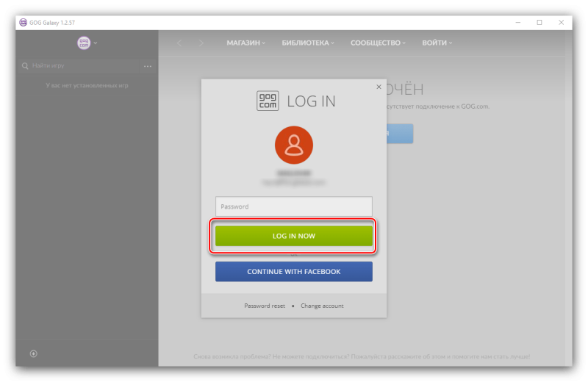
Task: Click the GOG Galaxy title bar icon
Action: (x=24, y=23)
